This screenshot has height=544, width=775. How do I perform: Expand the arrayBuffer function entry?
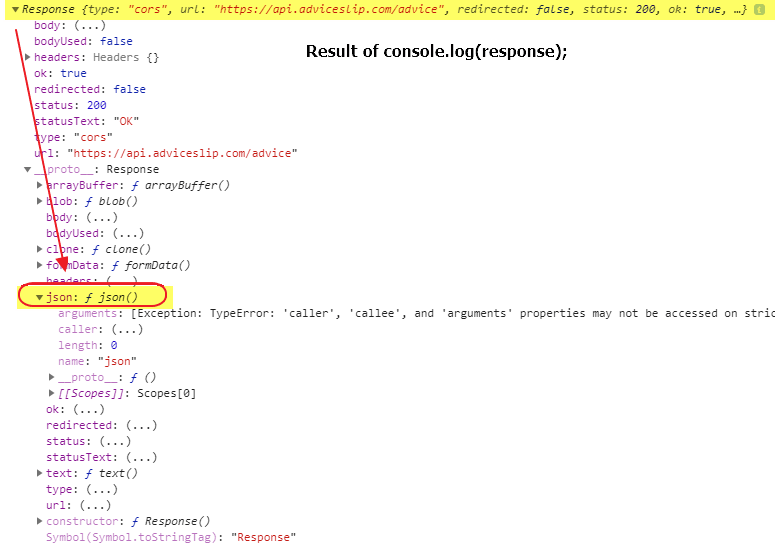tap(40, 185)
